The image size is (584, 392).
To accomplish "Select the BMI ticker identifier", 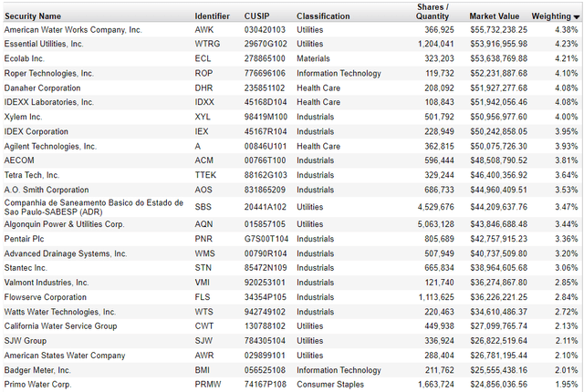I will (203, 370).
